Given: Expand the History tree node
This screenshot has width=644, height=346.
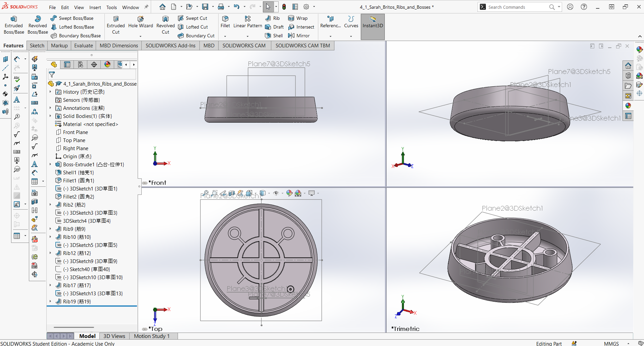Looking at the screenshot, I should click(50, 92).
